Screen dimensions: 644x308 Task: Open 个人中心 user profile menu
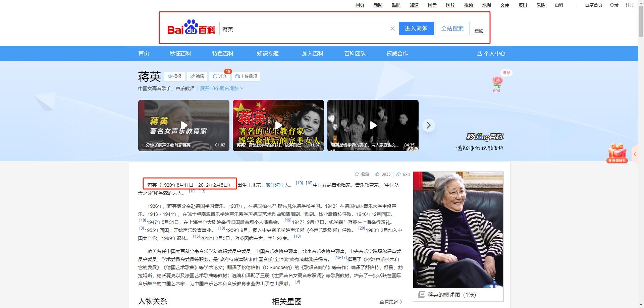point(491,54)
